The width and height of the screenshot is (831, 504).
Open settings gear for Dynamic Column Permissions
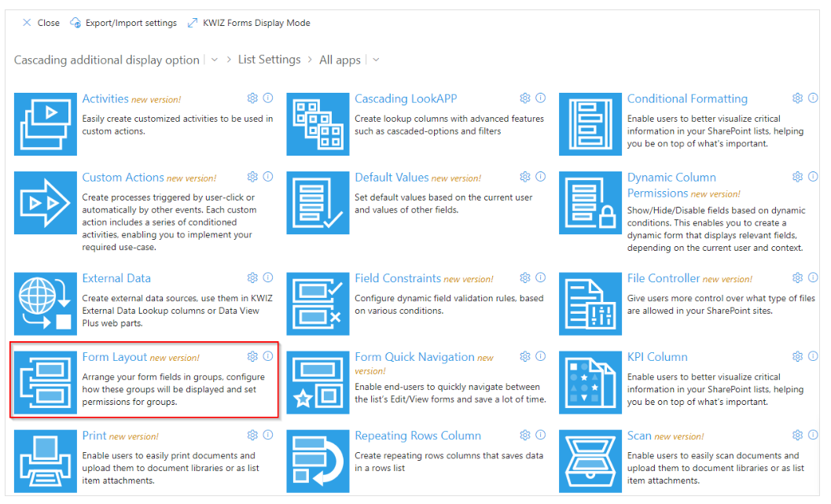797,176
